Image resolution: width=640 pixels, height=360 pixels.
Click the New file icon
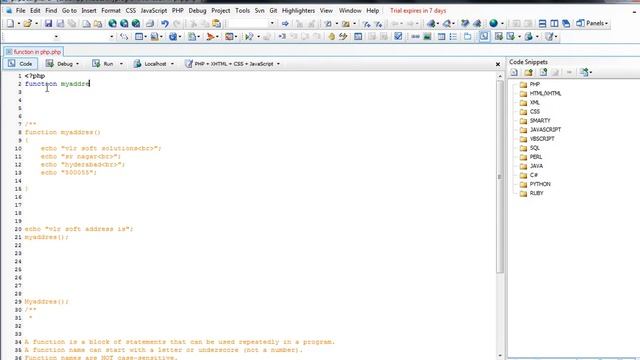[x=11, y=24]
